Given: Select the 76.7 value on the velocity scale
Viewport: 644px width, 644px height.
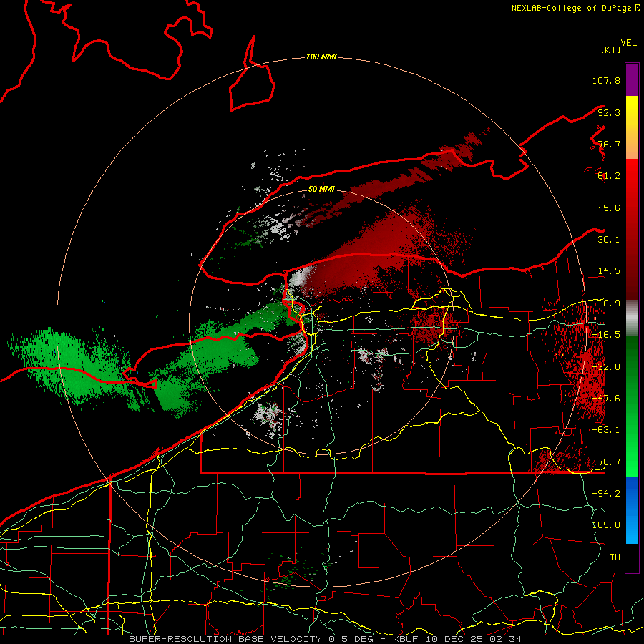Looking at the screenshot, I should click(609, 144).
